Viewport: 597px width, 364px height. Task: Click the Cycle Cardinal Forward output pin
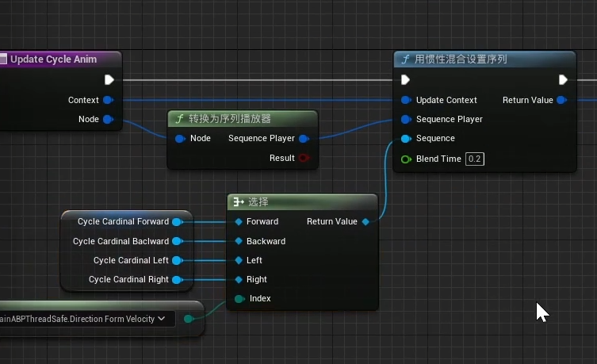[x=177, y=221]
